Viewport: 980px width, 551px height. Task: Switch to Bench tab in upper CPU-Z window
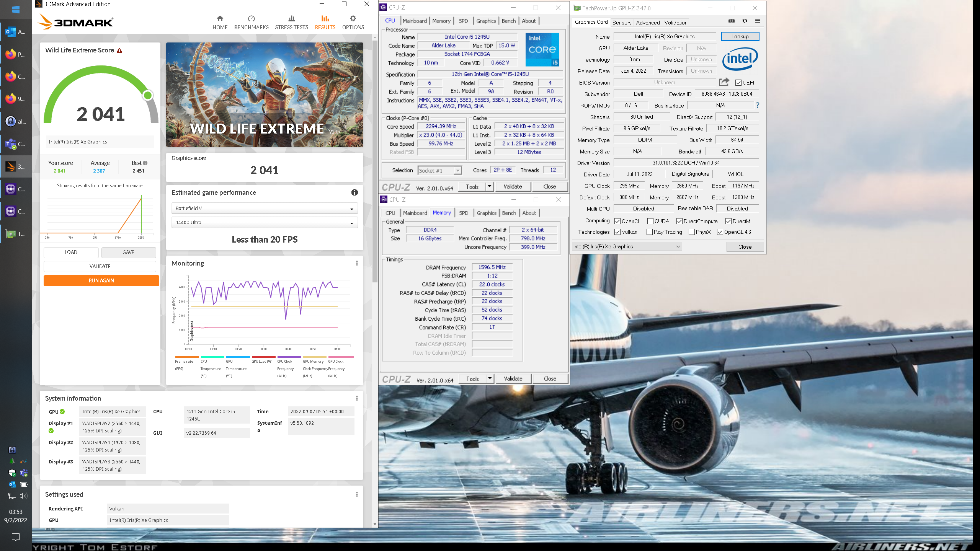coord(508,21)
